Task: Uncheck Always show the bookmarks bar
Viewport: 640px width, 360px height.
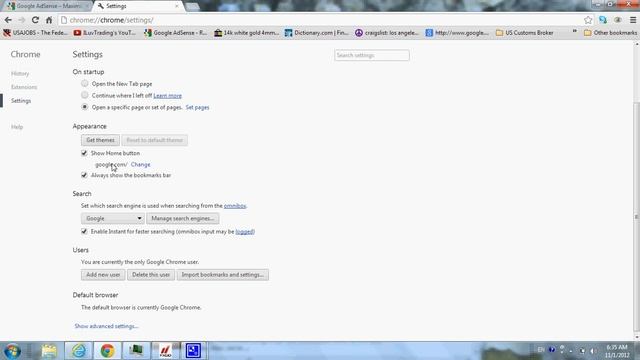Action: 84,175
